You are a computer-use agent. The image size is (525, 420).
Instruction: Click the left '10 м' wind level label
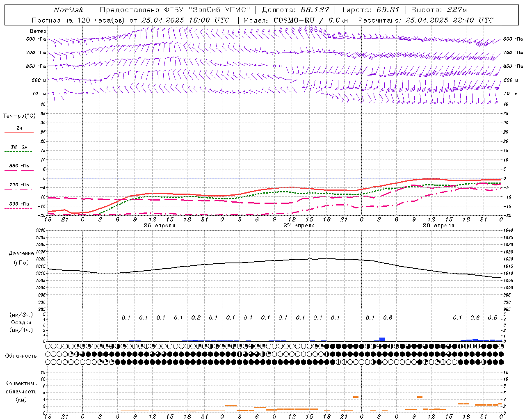point(39,94)
